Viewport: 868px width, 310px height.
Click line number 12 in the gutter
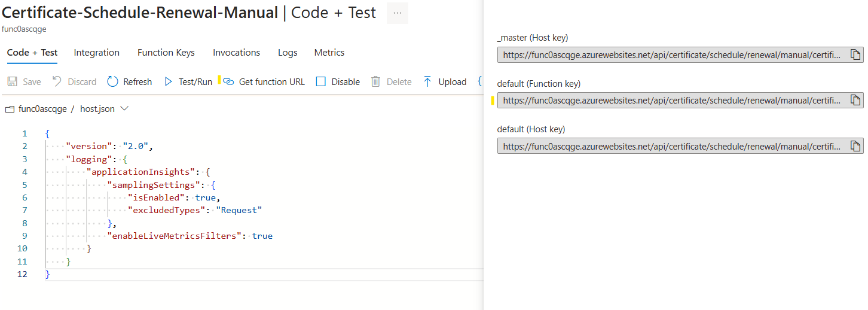coord(23,274)
